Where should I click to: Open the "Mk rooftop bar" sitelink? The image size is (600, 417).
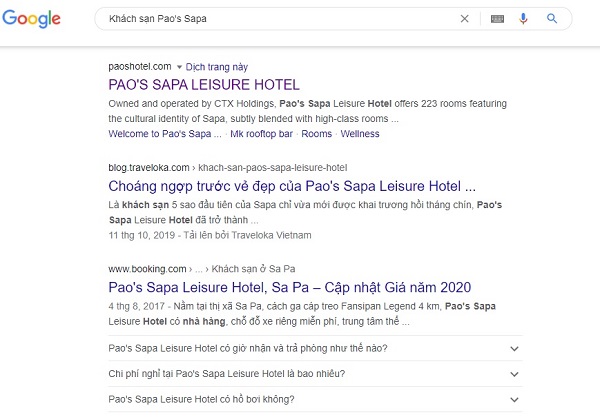pyautogui.click(x=261, y=133)
